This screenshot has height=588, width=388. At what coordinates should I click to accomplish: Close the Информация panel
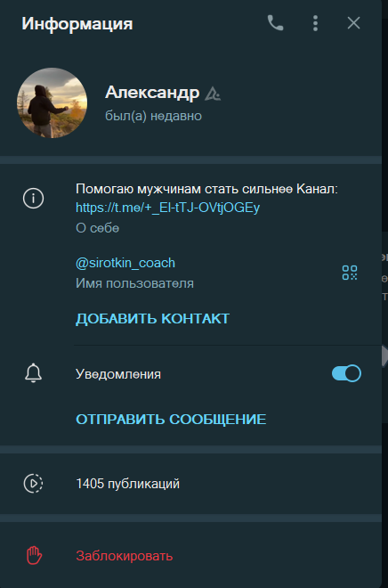(x=353, y=23)
